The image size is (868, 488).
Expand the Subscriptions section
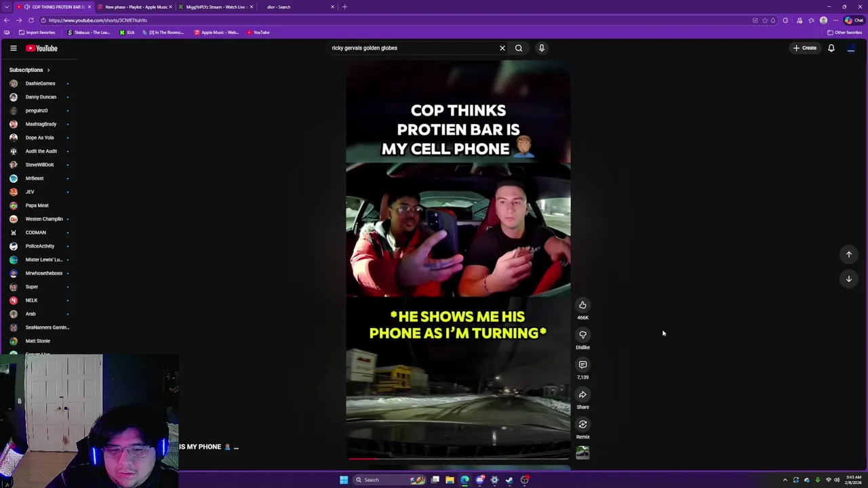pyautogui.click(x=30, y=70)
